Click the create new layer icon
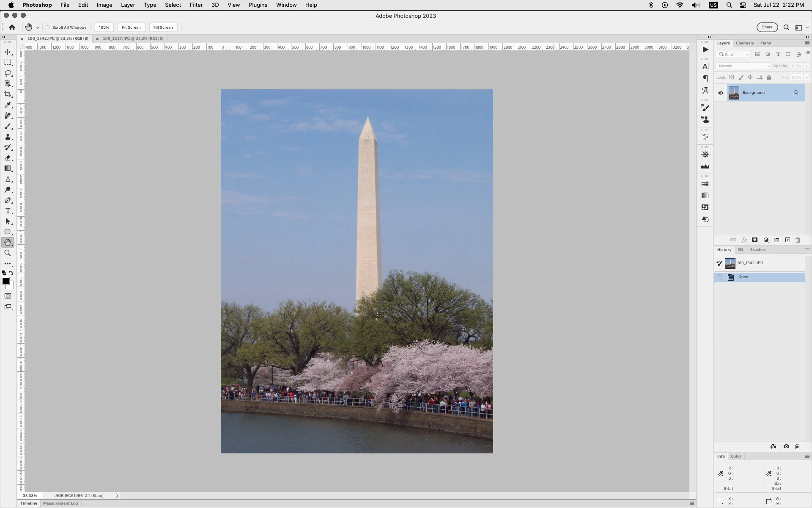The width and height of the screenshot is (812, 508). 787,240
